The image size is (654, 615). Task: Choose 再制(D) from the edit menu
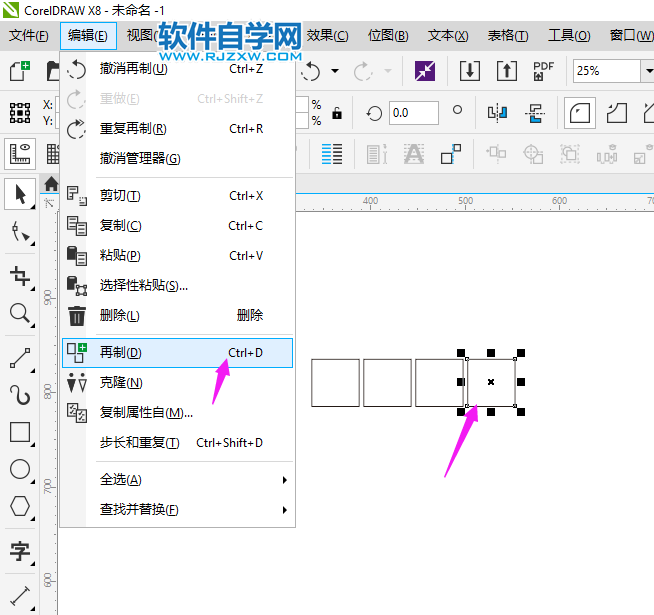point(178,353)
